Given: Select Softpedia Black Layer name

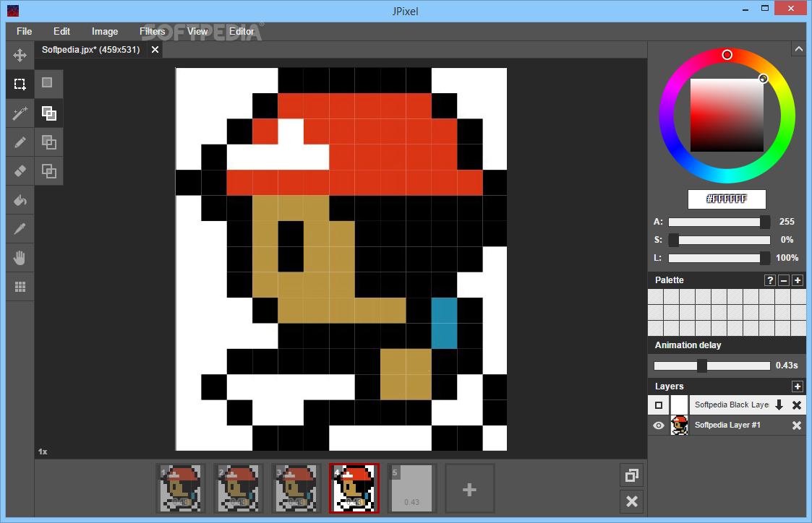Looking at the screenshot, I should pos(731,405).
